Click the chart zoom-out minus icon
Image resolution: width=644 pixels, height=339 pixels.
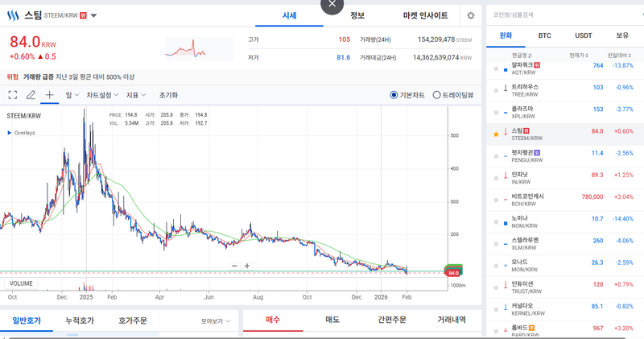tap(234, 266)
